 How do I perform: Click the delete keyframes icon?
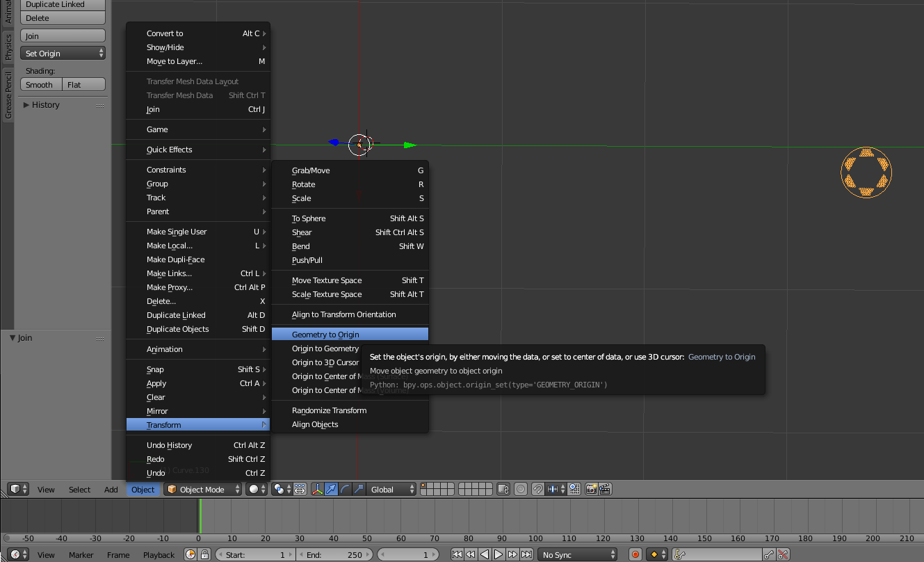pyautogui.click(x=784, y=554)
